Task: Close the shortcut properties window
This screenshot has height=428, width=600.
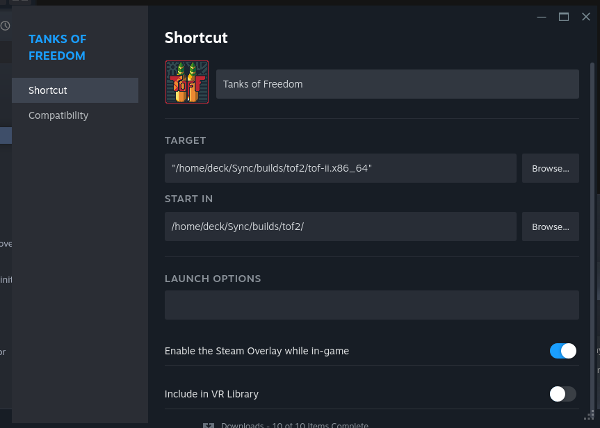Action: [x=585, y=17]
